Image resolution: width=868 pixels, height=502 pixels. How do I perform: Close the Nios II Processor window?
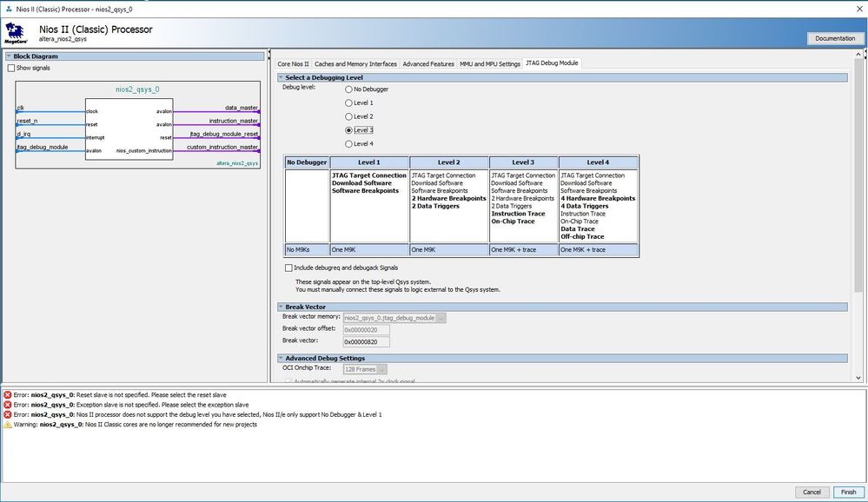pos(855,7)
